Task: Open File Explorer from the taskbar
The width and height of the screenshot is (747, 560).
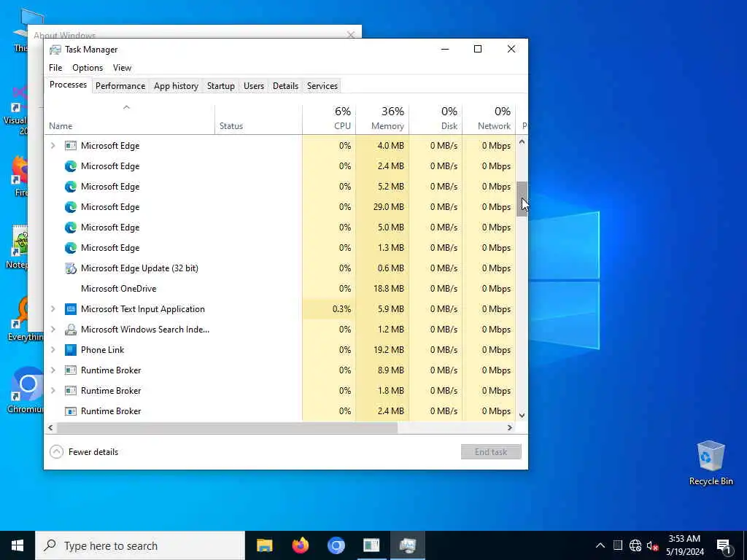Action: click(264, 545)
